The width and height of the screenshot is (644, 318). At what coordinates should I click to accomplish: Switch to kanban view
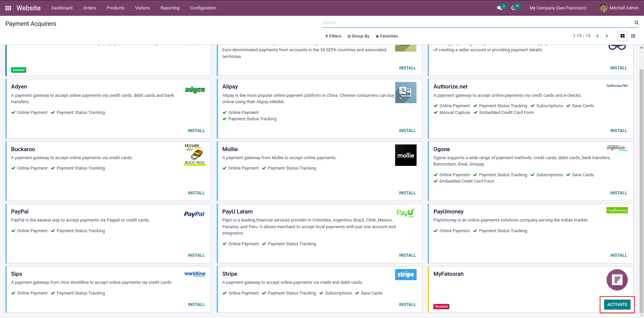point(623,36)
